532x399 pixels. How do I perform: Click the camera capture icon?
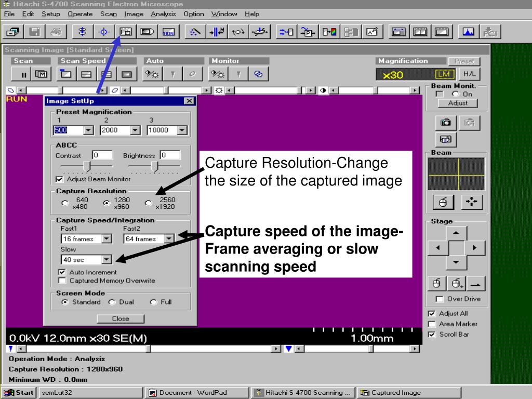446,123
